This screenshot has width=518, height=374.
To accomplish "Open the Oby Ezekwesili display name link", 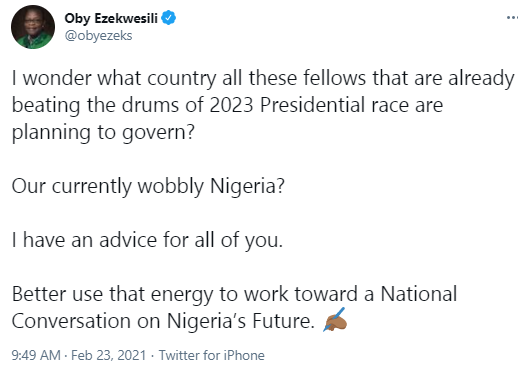I will coord(111,18).
